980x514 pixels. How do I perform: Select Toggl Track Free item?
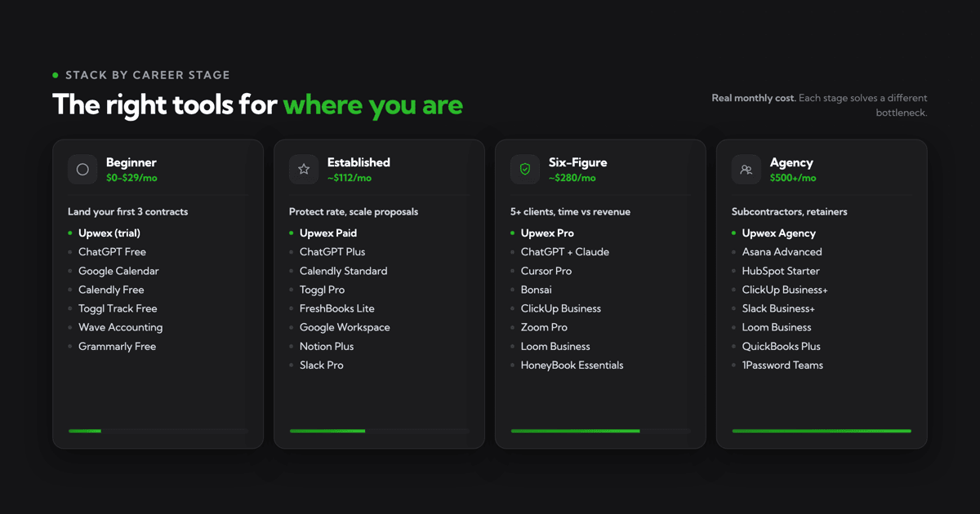tap(118, 308)
